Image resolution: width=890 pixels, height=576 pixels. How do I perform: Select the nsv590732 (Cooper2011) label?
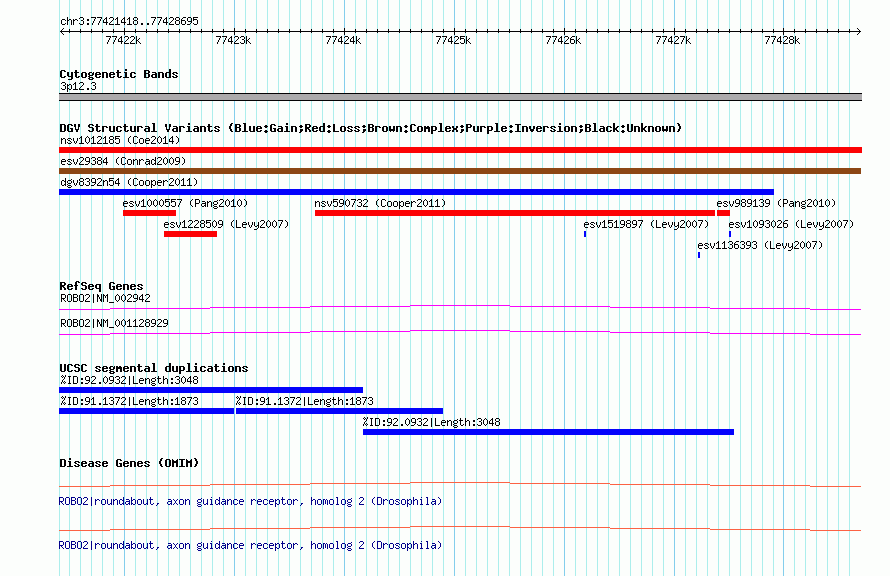coord(380,203)
